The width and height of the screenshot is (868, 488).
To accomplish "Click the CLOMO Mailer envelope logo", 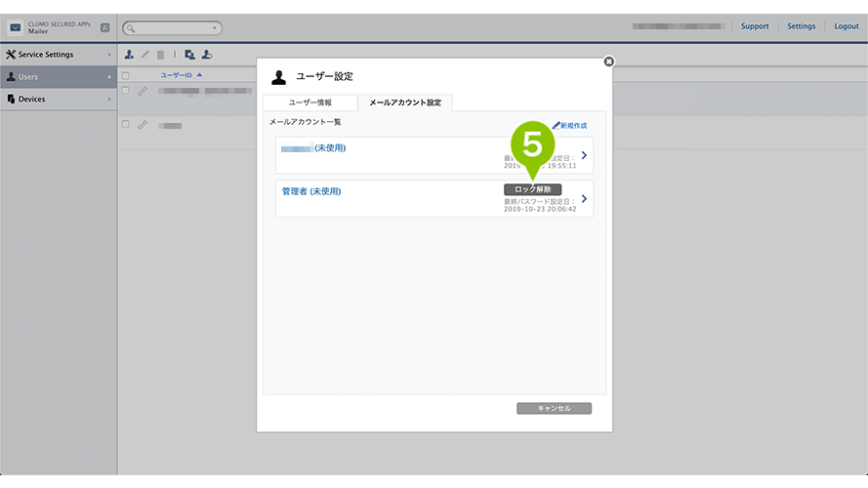I will click(16, 27).
